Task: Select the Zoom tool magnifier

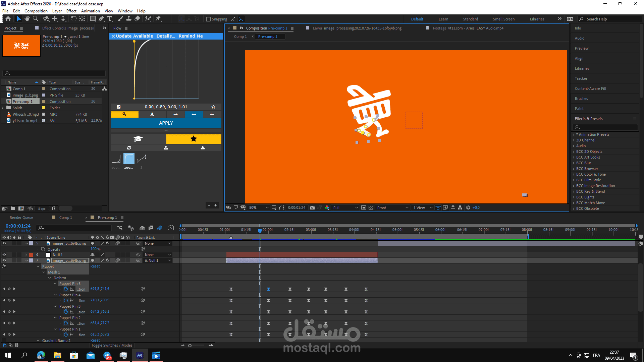Action: coord(36,19)
